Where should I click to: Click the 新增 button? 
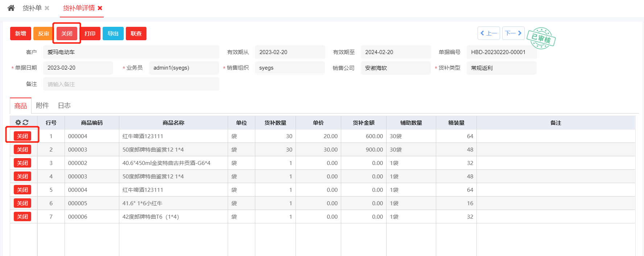[x=20, y=34]
